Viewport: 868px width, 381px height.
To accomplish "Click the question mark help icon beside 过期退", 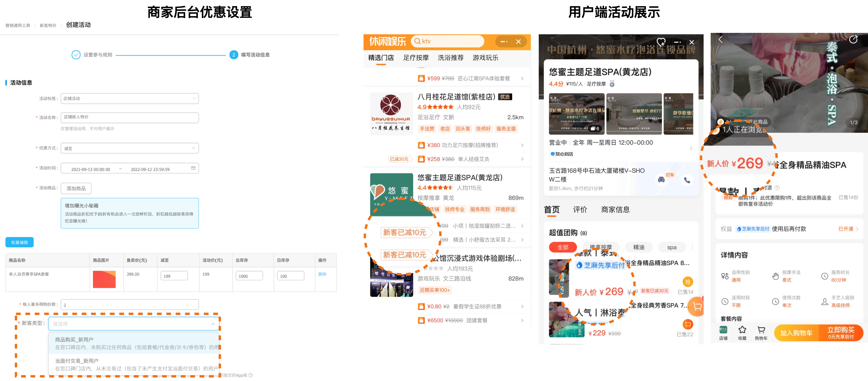I will 777,187.
